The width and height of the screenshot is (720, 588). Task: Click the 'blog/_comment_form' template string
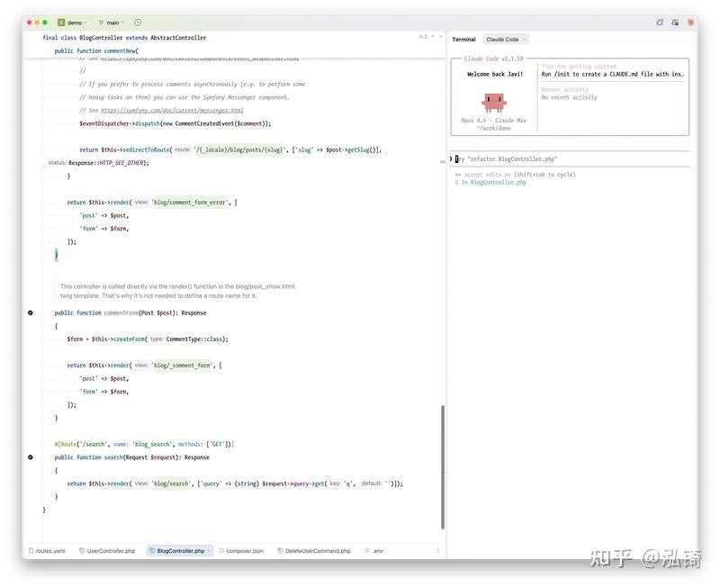click(x=183, y=366)
